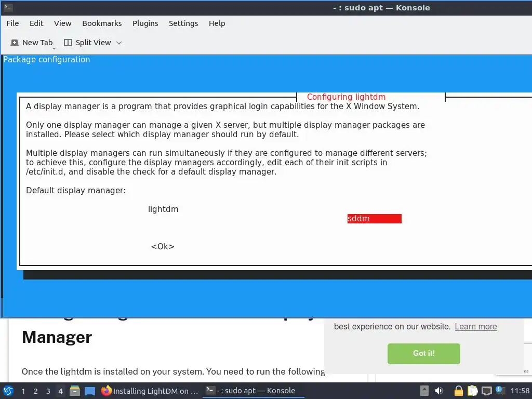532x399 pixels.
Task: Click the Package configuration heading text
Action: (x=46, y=59)
